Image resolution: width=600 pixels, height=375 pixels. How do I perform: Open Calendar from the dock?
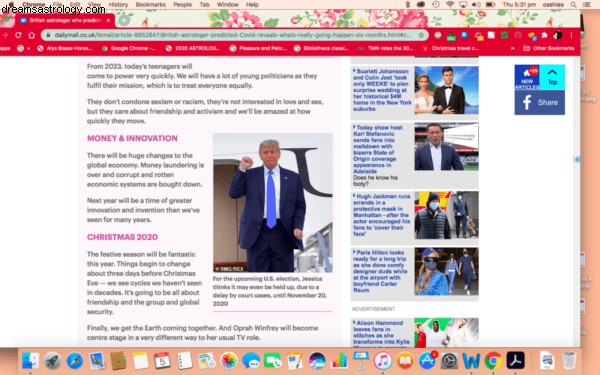click(x=162, y=361)
